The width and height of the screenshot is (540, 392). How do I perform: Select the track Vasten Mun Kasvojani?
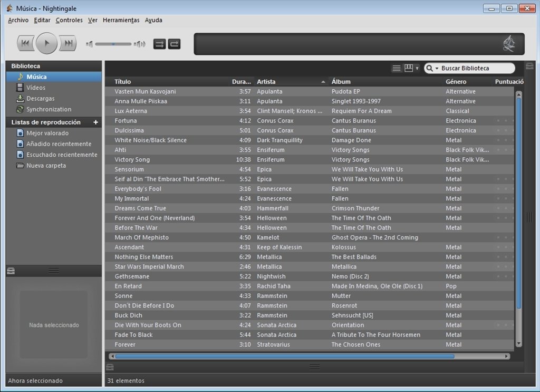pyautogui.click(x=310, y=91)
